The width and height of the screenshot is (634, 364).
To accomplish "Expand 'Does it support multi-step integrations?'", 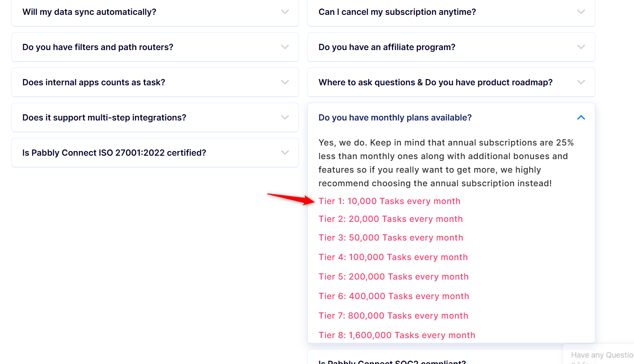I will coord(155,118).
